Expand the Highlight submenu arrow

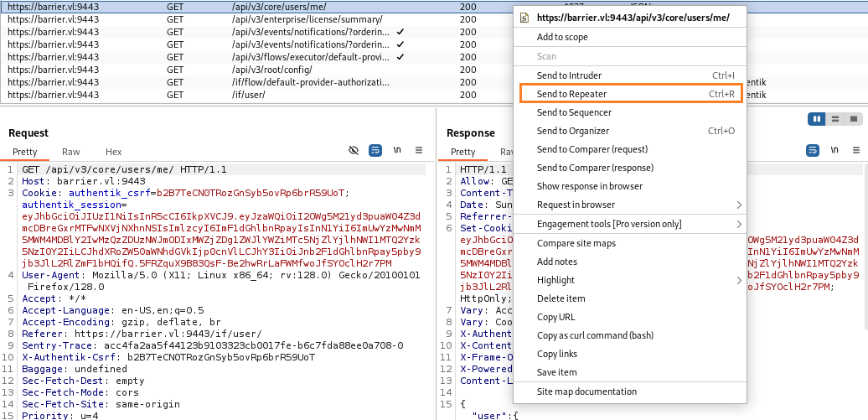[738, 280]
